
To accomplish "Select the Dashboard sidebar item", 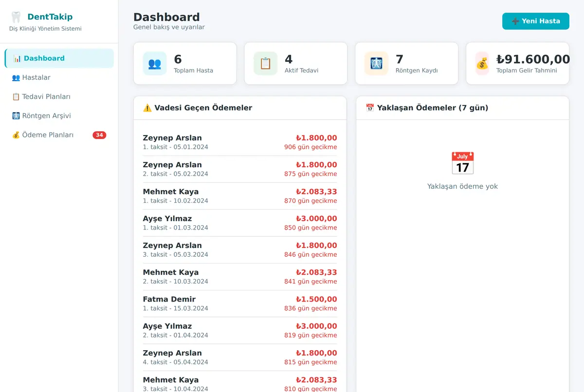I will pos(59,58).
